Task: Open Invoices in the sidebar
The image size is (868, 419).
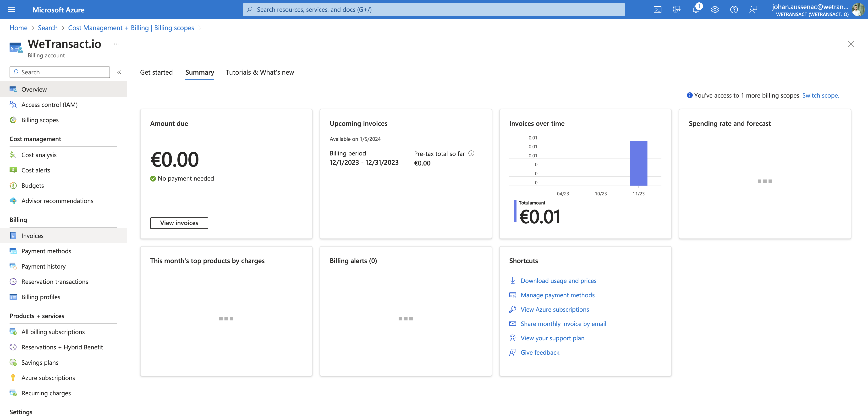Action: coord(63,236)
